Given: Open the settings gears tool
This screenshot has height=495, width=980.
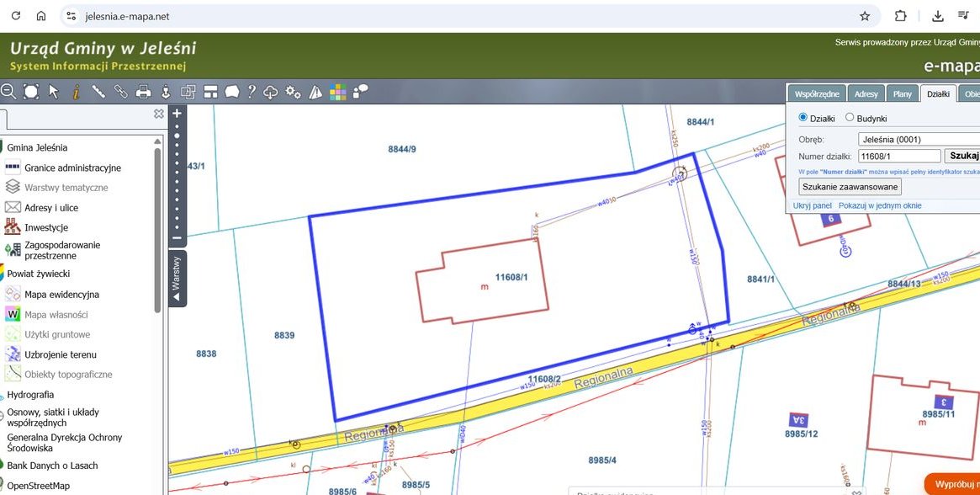Looking at the screenshot, I should click(293, 92).
